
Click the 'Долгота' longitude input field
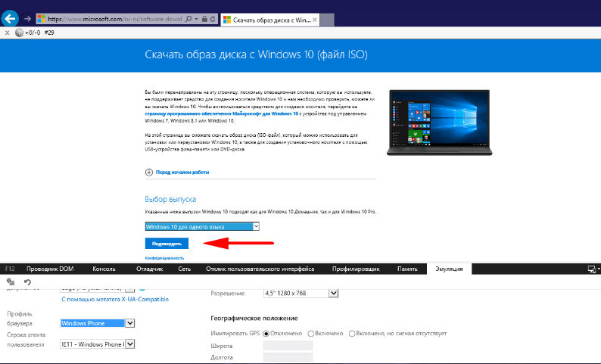pos(288,357)
